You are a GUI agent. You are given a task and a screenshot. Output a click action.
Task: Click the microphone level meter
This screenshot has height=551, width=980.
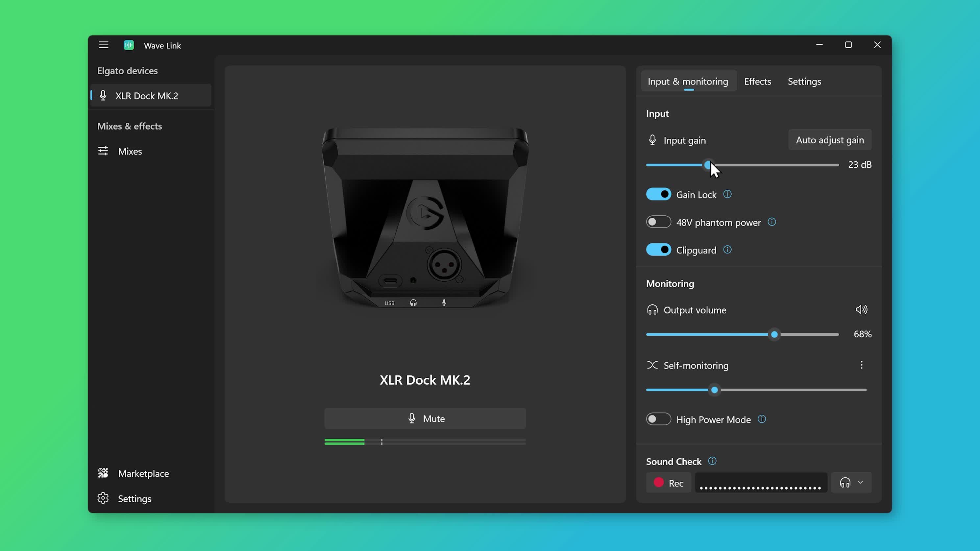425,442
